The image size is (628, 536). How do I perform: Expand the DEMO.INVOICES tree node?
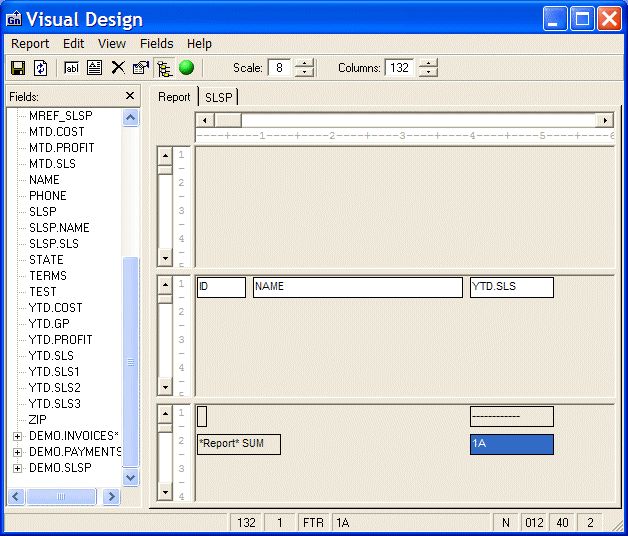[x=17, y=436]
